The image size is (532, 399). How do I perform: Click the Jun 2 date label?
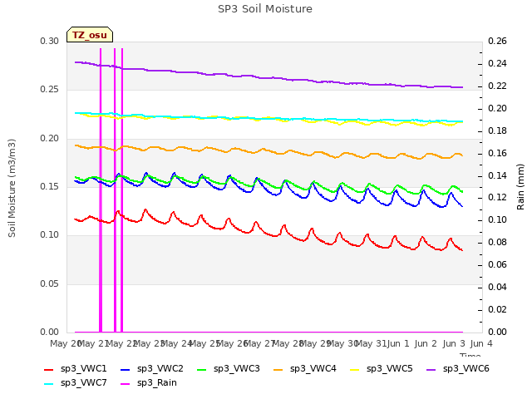tap(426, 343)
